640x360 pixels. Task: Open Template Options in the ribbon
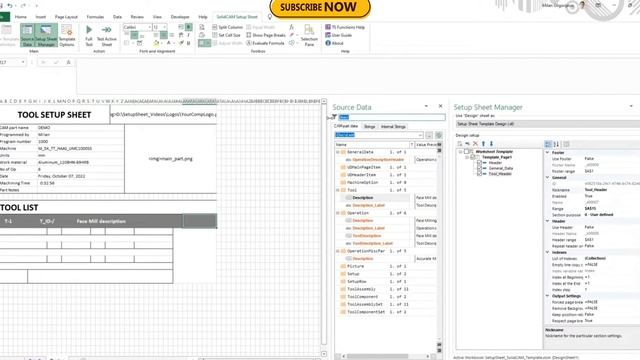point(67,35)
